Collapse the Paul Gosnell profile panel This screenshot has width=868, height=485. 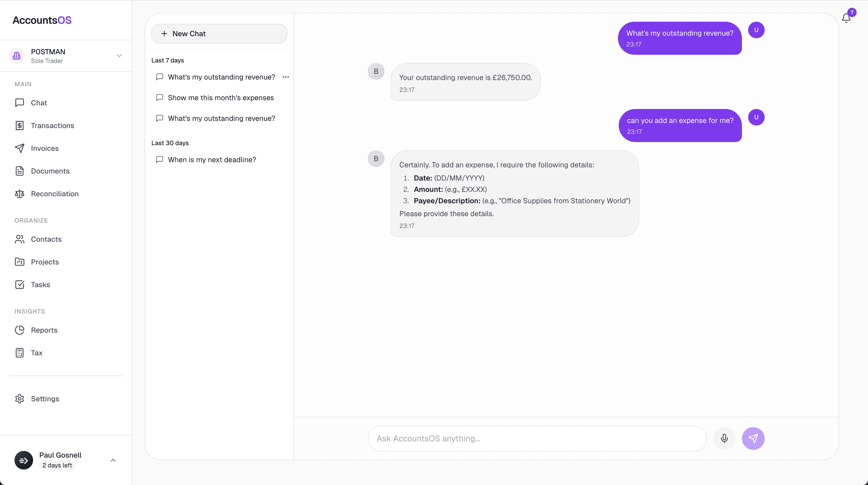point(113,460)
